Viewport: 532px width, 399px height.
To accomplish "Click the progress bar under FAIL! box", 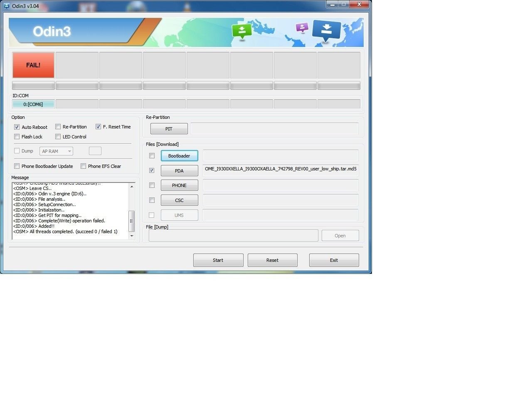I will (x=33, y=86).
